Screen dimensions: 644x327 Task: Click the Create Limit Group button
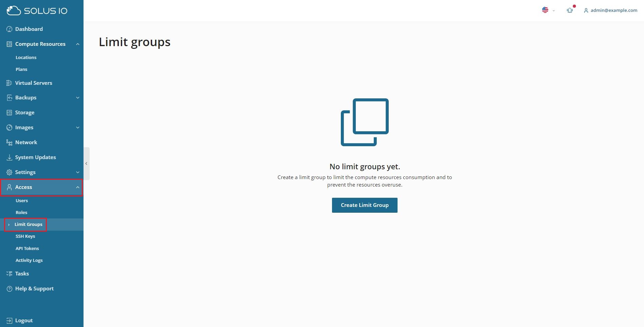pyautogui.click(x=364, y=205)
